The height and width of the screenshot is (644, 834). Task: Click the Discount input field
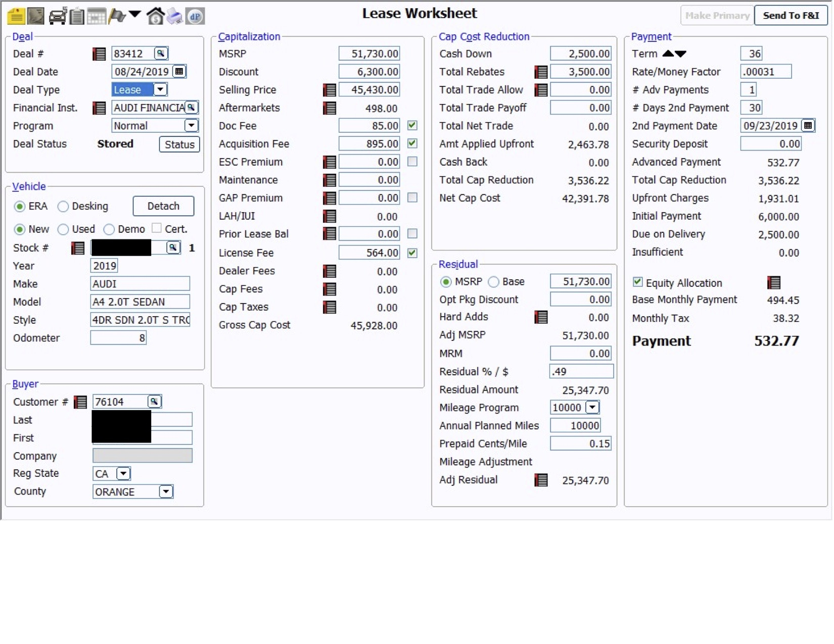coord(369,72)
